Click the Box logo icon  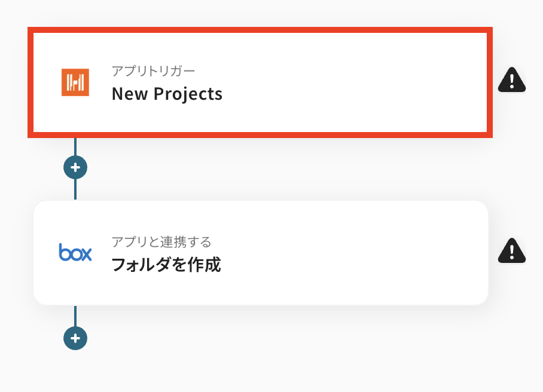click(75, 253)
